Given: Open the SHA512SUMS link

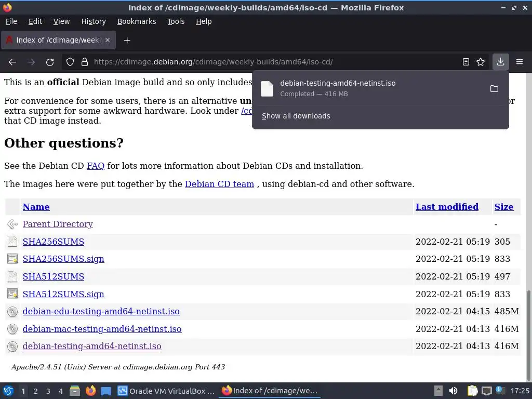Looking at the screenshot, I should click(x=54, y=276).
